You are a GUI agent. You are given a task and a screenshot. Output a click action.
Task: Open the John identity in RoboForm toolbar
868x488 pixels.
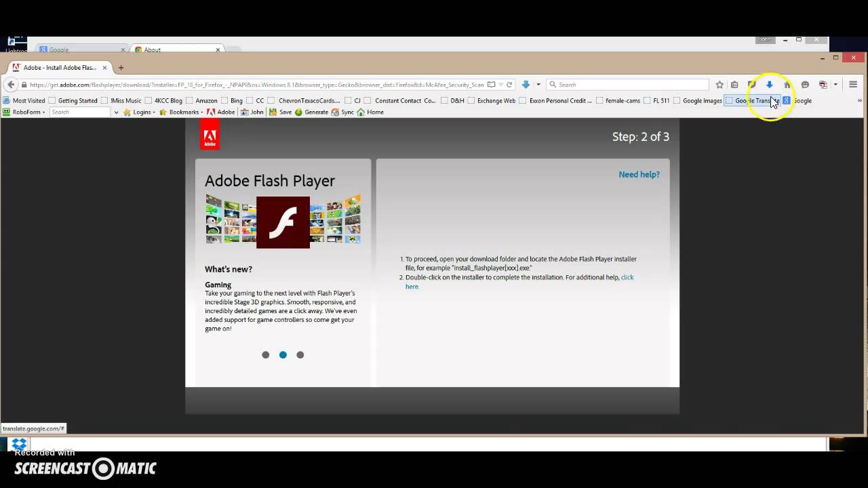tap(252, 112)
